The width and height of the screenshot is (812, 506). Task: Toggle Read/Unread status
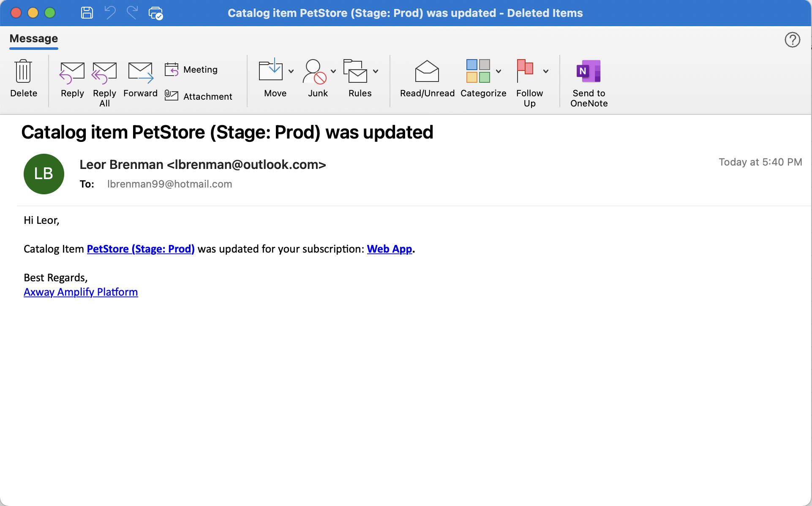coord(427,79)
